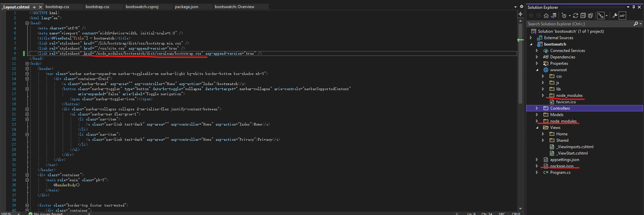Select Program.cs in the solution tree
Image resolution: width=644 pixels, height=215 pixels.
click(x=560, y=172)
